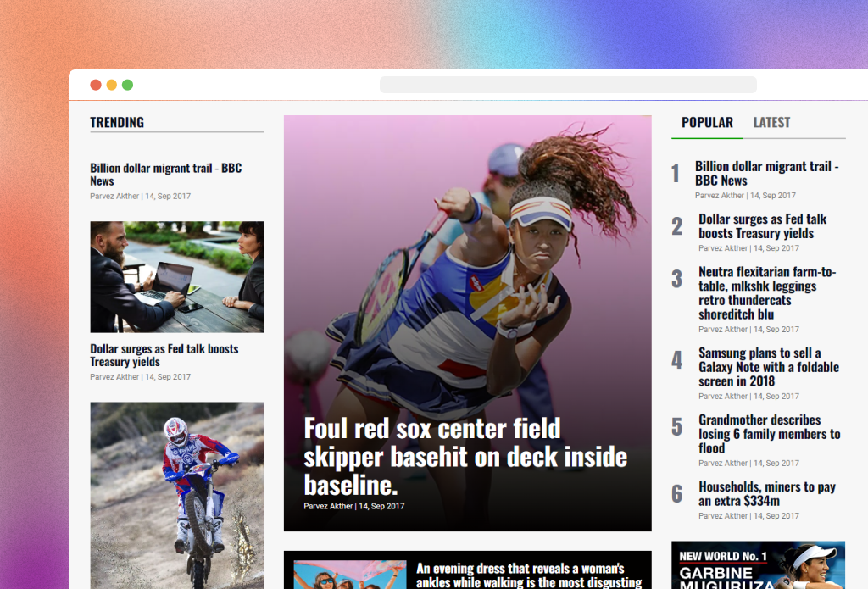Click the browser address bar
The height and width of the screenshot is (589, 868).
coord(567,85)
